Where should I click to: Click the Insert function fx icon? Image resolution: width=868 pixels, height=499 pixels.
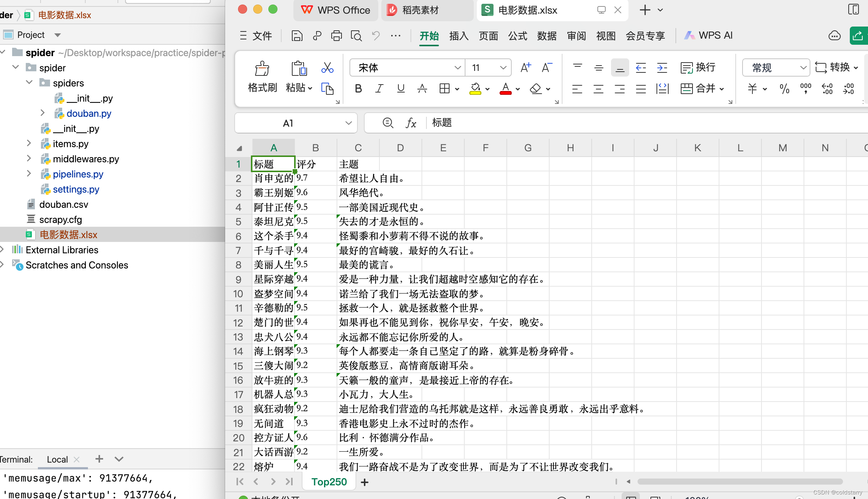411,123
